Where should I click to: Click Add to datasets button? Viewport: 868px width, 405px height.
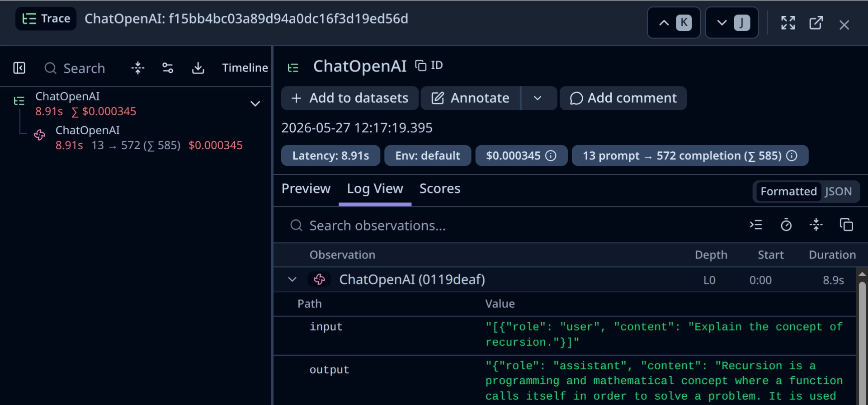(350, 98)
